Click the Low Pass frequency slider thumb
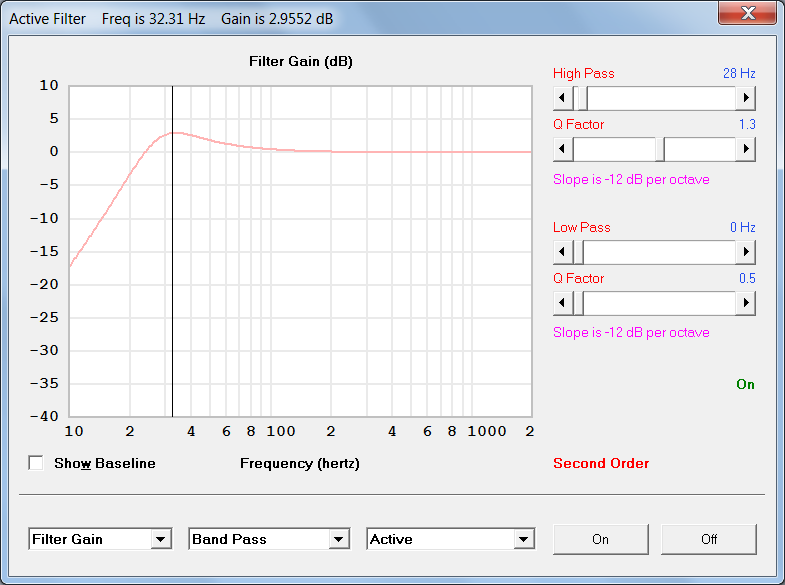This screenshot has height=585, width=785. tap(578, 252)
